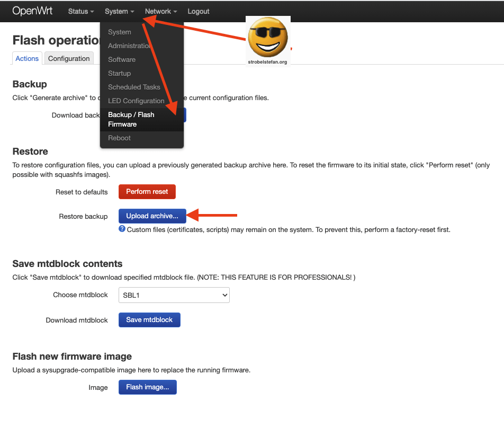The width and height of the screenshot is (504, 446).
Task: Click the Logout menu item
Action: pyautogui.click(x=198, y=11)
